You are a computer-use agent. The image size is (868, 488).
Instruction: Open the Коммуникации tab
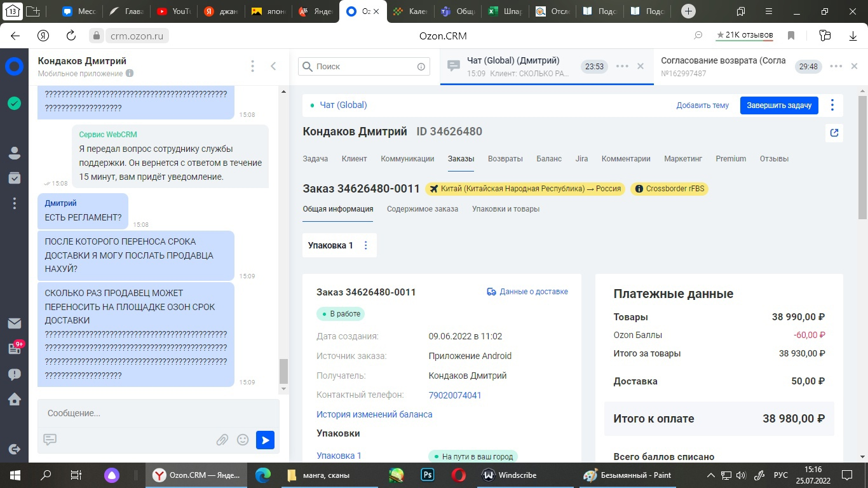coord(407,159)
